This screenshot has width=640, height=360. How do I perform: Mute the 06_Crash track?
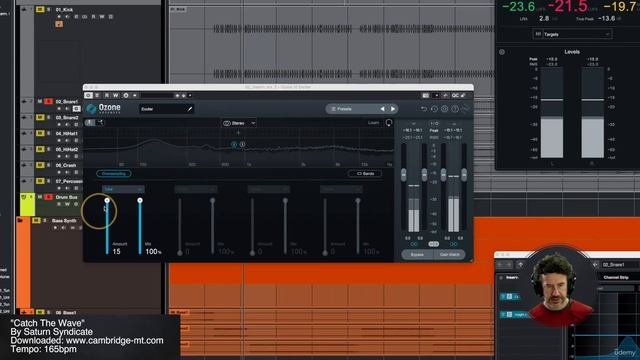[40, 165]
